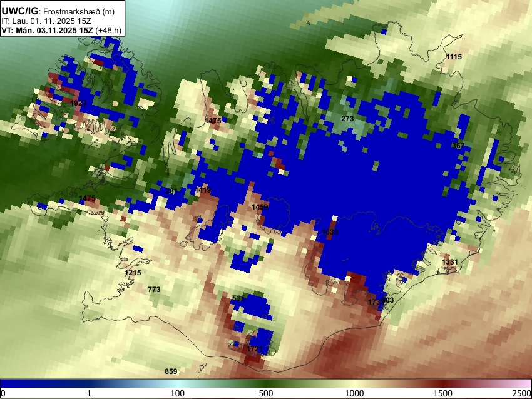Click the 1215 value label on the map
This screenshot has height=399, width=532.
pos(133,273)
